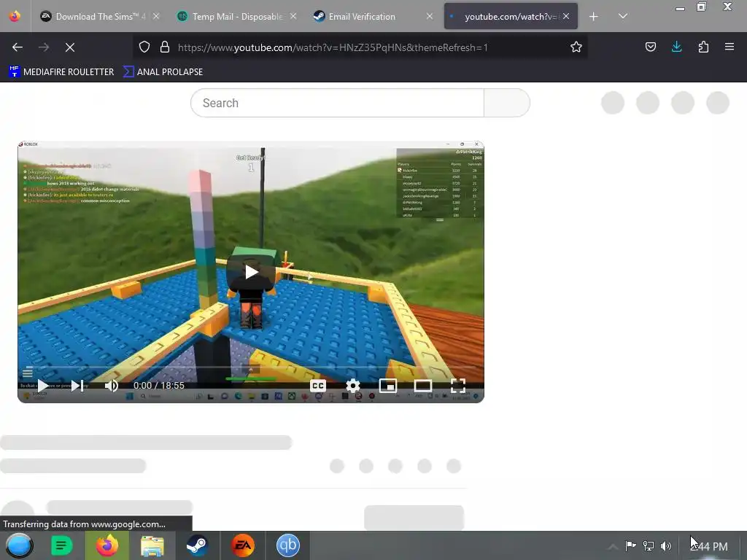
Task: Open MEDIAFIRE ROULETTER bookmark
Action: coord(61,72)
